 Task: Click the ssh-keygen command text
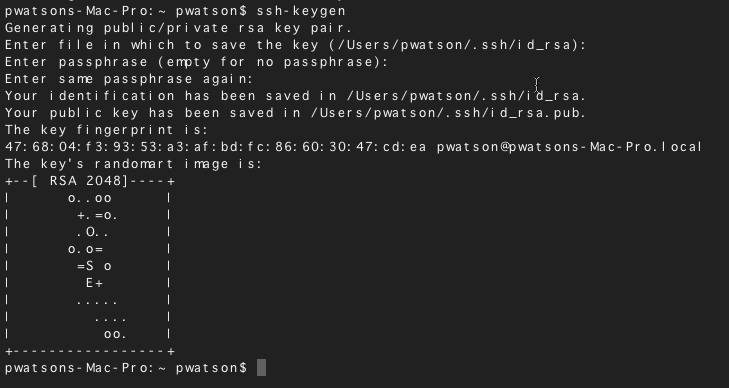(x=301, y=10)
